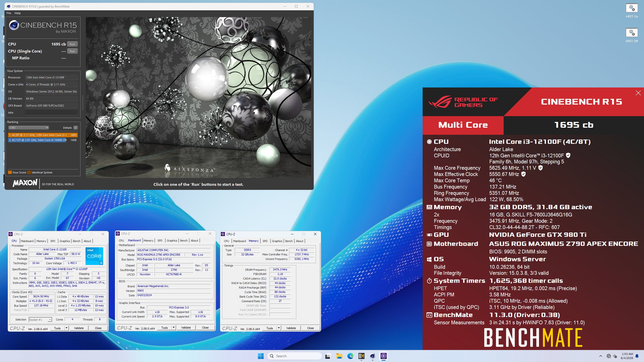Select the i5-10400 ranking entry
This screenshot has height=362, width=644.
click(x=43, y=140)
